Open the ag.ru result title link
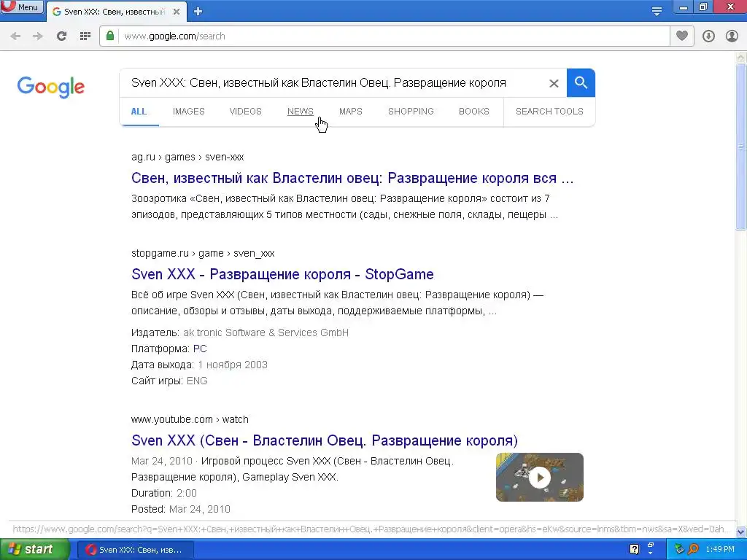 coord(352,178)
